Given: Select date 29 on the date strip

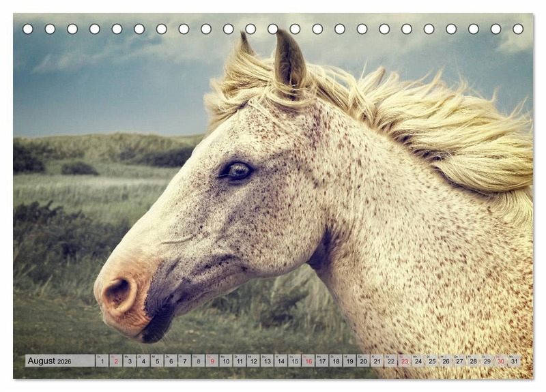Looking at the screenshot, I should tap(487, 361).
